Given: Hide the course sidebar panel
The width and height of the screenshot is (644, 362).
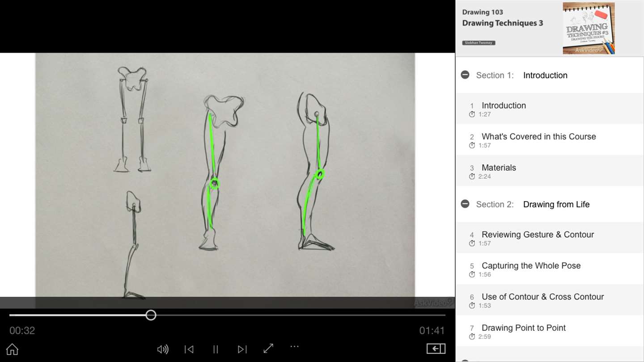Looking at the screenshot, I should tap(436, 349).
